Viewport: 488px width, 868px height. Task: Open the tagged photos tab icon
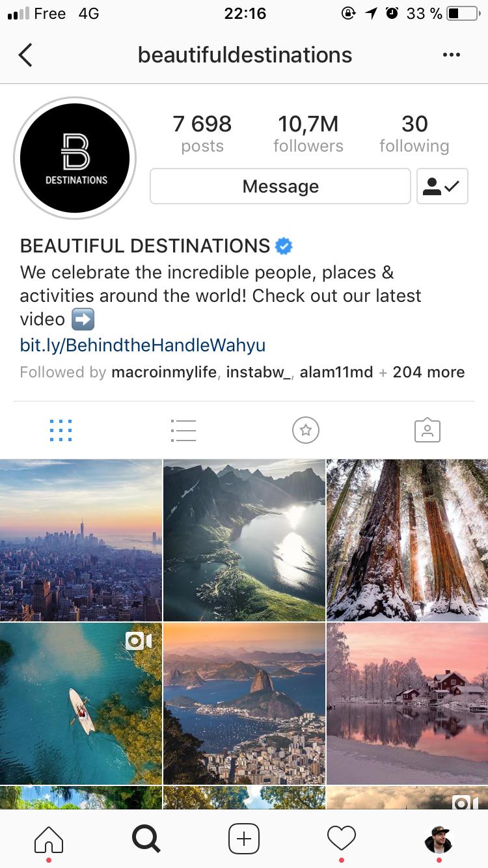click(427, 430)
